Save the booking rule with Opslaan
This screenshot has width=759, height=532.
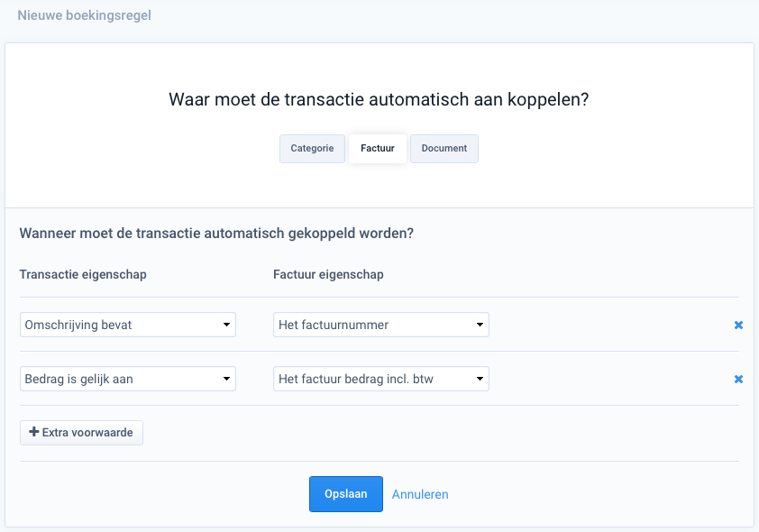pyautogui.click(x=345, y=494)
